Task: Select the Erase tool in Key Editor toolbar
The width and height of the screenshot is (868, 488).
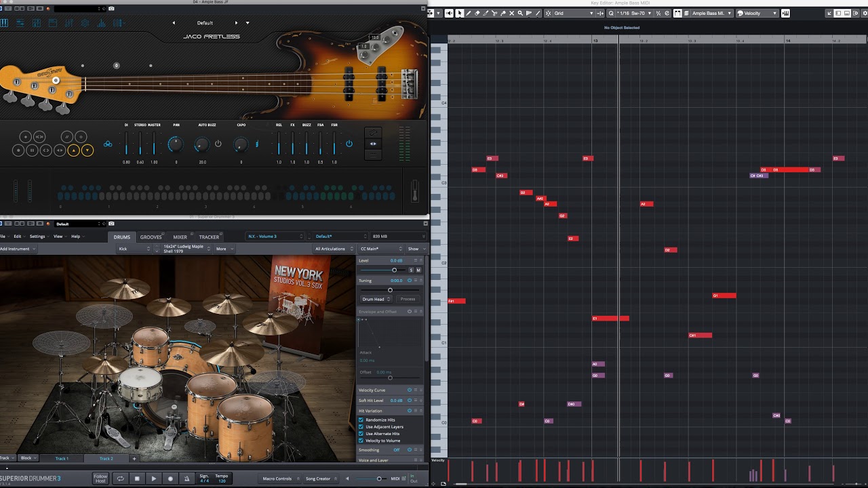Action: point(477,13)
